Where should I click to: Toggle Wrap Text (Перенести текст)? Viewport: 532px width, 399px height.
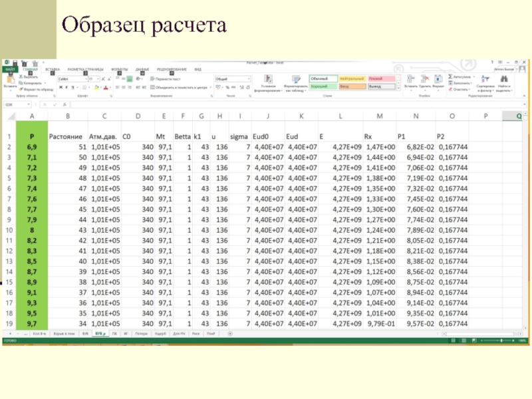(165, 79)
